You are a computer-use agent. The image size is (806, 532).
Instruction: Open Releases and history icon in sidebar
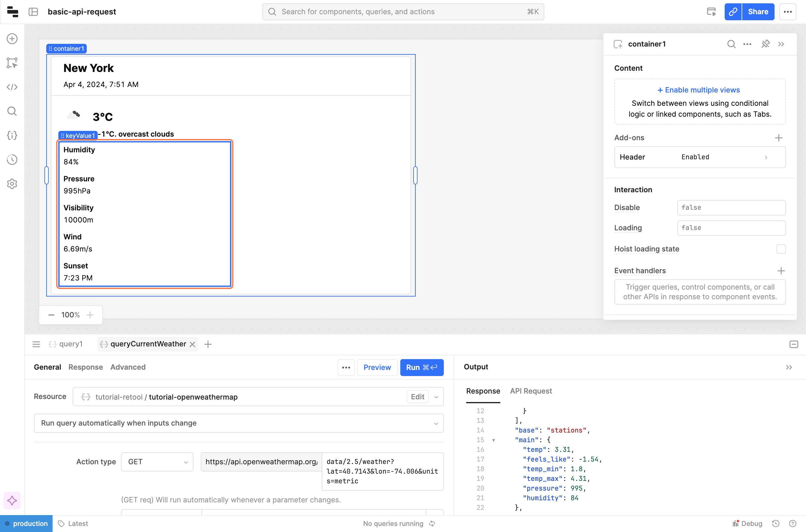[12, 160]
